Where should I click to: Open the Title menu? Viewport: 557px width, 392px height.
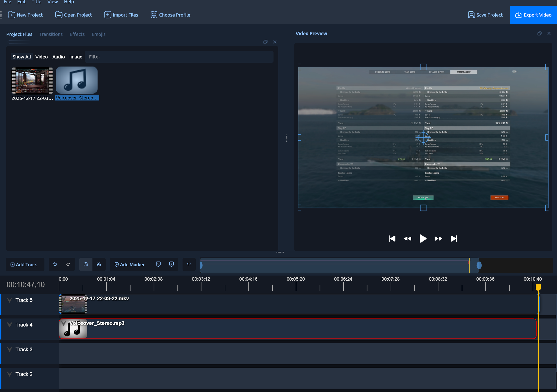(x=36, y=2)
